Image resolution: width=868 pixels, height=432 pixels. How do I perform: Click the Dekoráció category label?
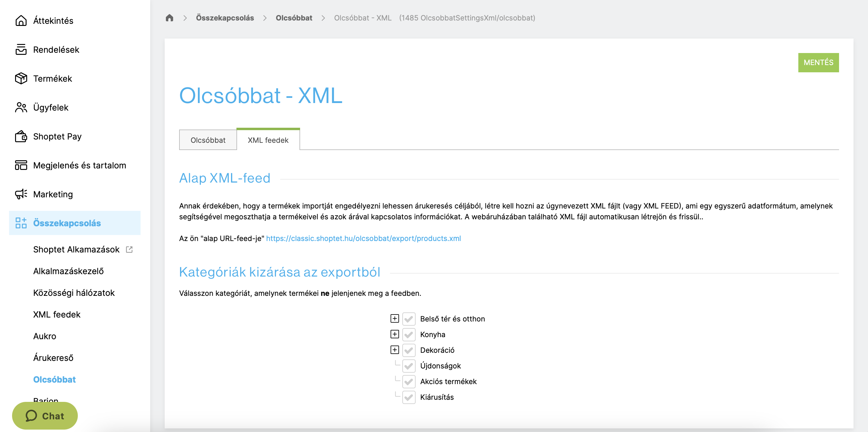click(437, 350)
